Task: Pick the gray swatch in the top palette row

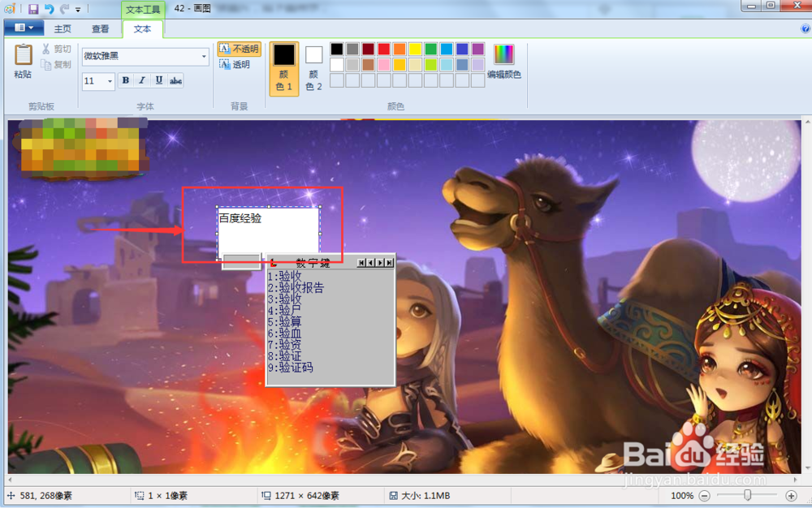Action: 352,50
